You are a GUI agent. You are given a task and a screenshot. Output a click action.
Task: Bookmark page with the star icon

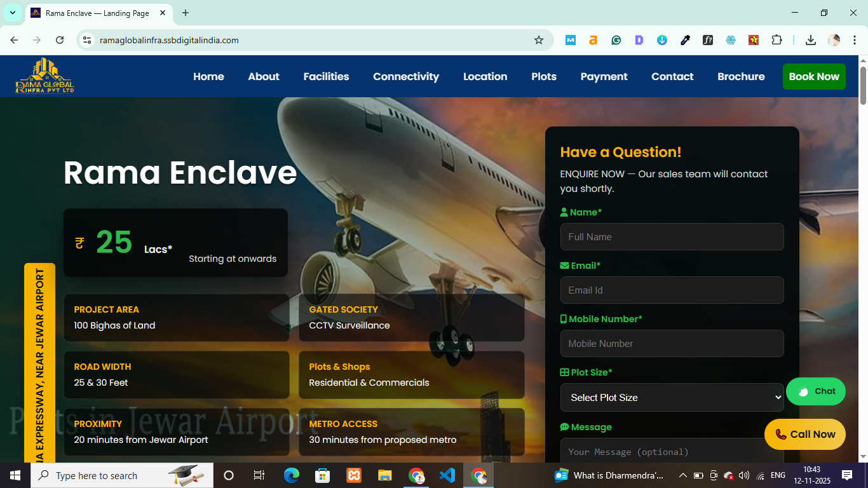point(539,40)
